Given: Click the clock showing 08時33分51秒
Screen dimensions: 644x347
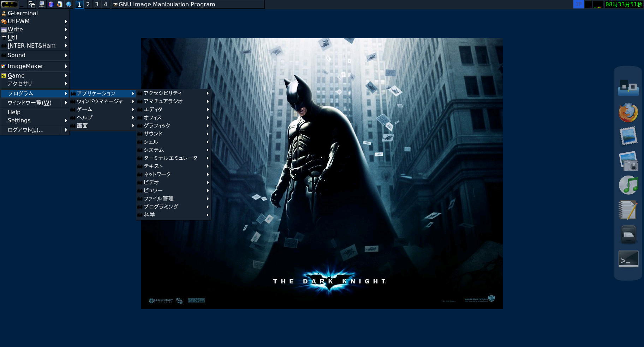Looking at the screenshot, I should (623, 4).
